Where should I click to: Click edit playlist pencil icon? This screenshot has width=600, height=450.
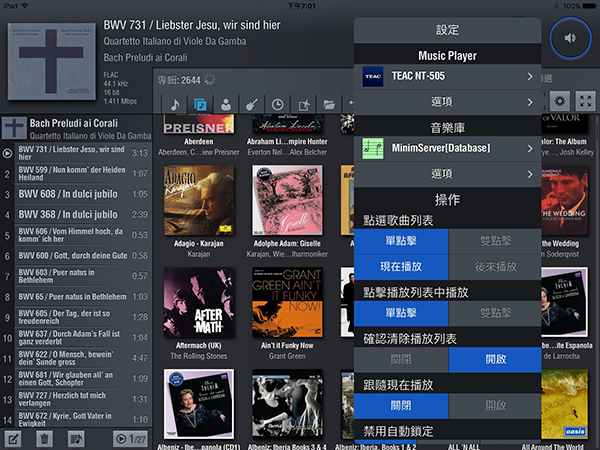12,439
